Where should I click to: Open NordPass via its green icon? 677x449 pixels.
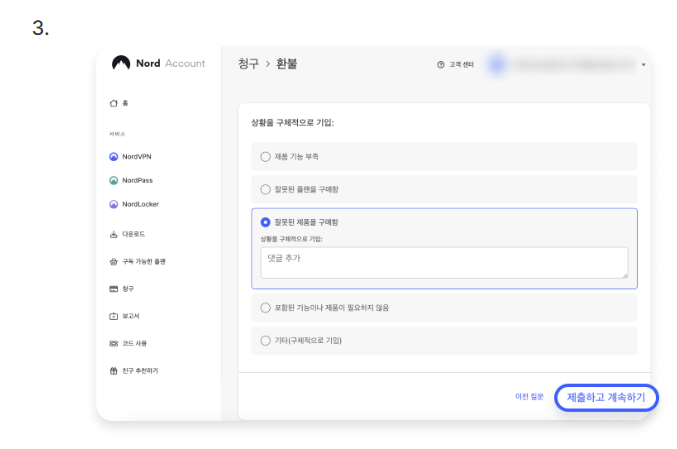114,180
